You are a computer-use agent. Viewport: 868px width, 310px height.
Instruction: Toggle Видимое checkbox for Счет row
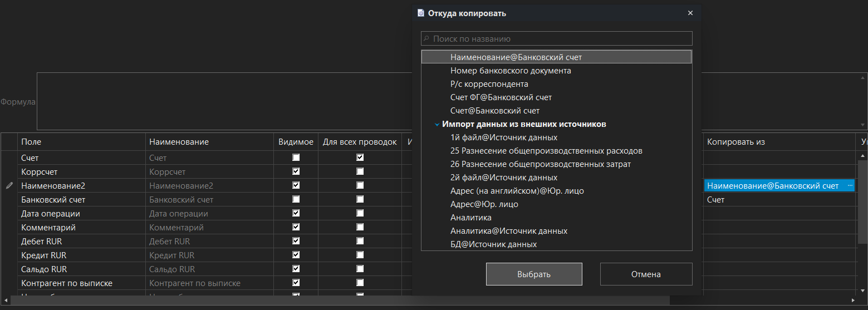coord(296,158)
